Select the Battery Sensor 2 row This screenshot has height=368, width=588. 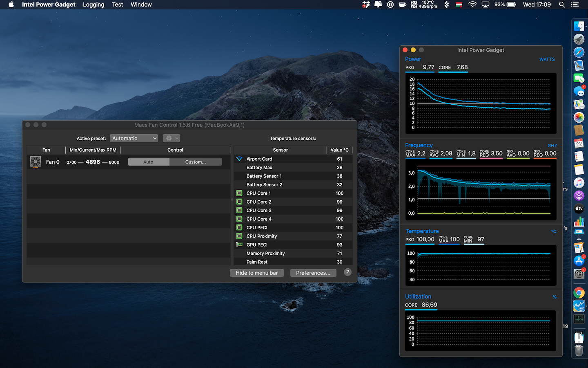pos(293,184)
